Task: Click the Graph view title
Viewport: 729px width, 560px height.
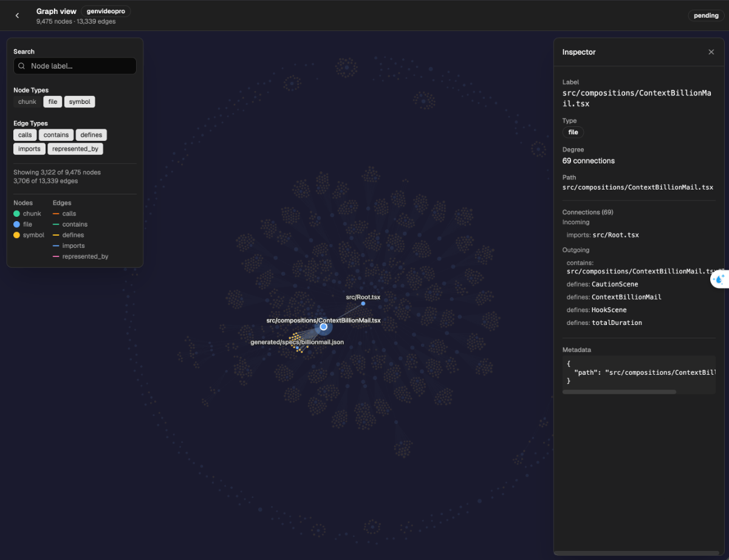Action: pyautogui.click(x=56, y=11)
